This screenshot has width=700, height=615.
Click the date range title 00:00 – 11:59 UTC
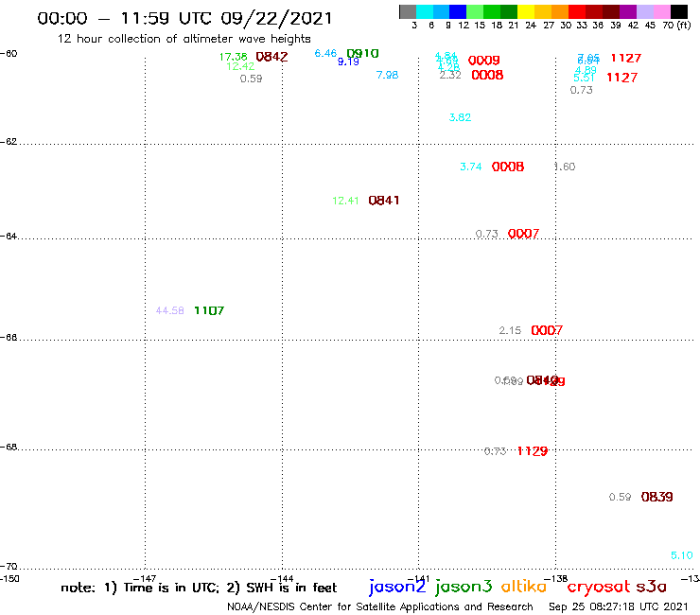click(184, 18)
